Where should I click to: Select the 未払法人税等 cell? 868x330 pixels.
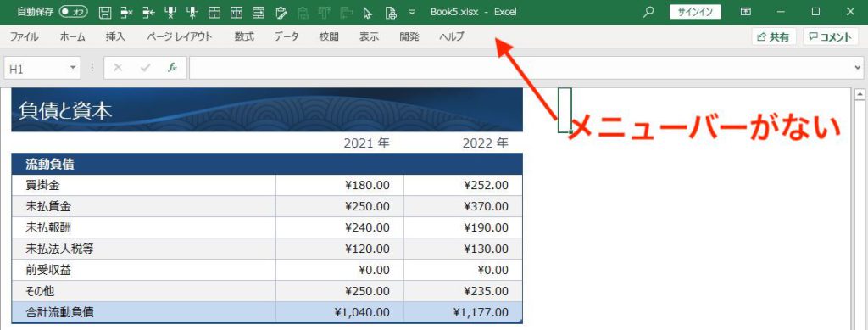coord(143,249)
